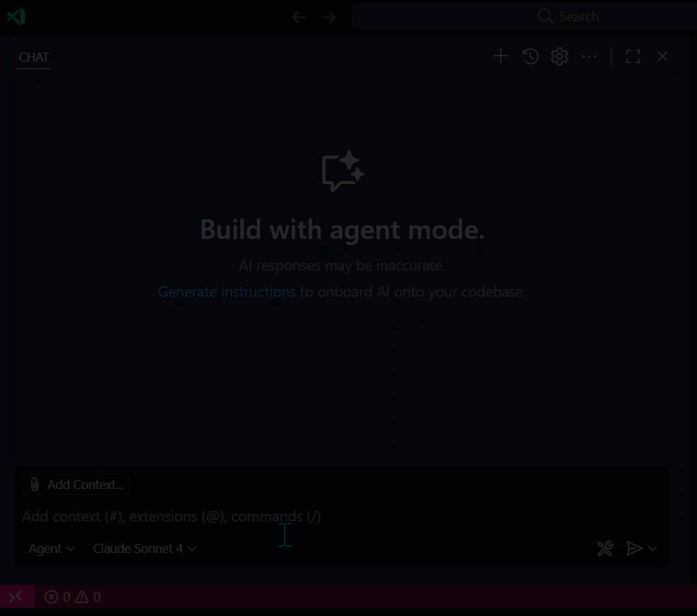Focus the chat message input field
The height and width of the screenshot is (616, 697).
300,517
